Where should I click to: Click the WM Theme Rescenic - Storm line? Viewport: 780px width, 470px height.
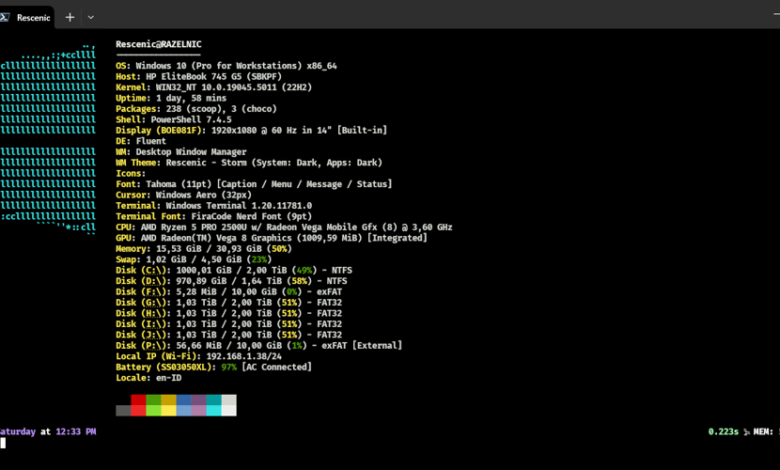click(x=249, y=163)
